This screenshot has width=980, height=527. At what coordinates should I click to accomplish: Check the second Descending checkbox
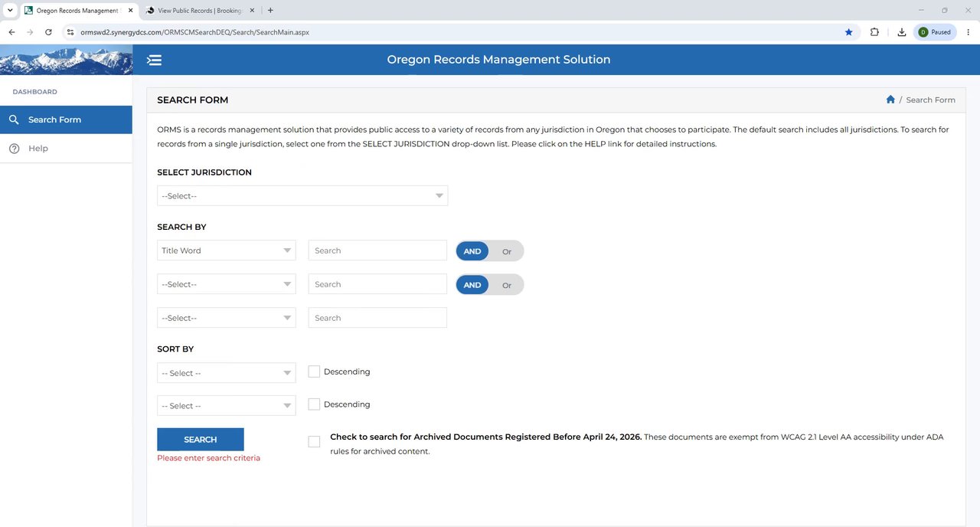tap(314, 404)
